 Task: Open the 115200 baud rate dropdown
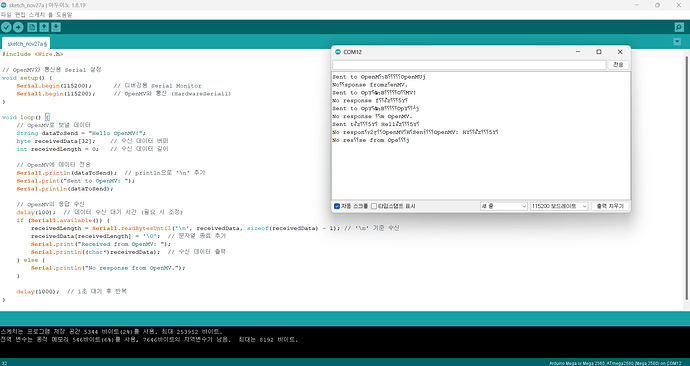(559, 206)
